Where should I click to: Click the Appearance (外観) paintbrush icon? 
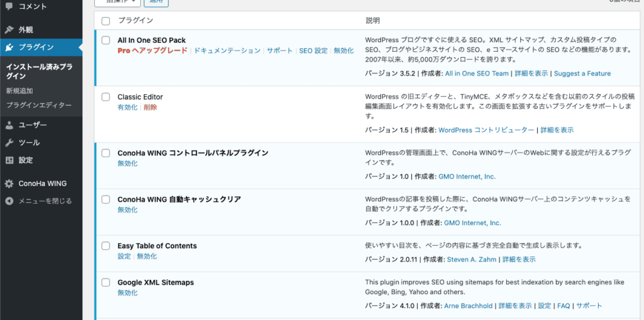(x=9, y=30)
